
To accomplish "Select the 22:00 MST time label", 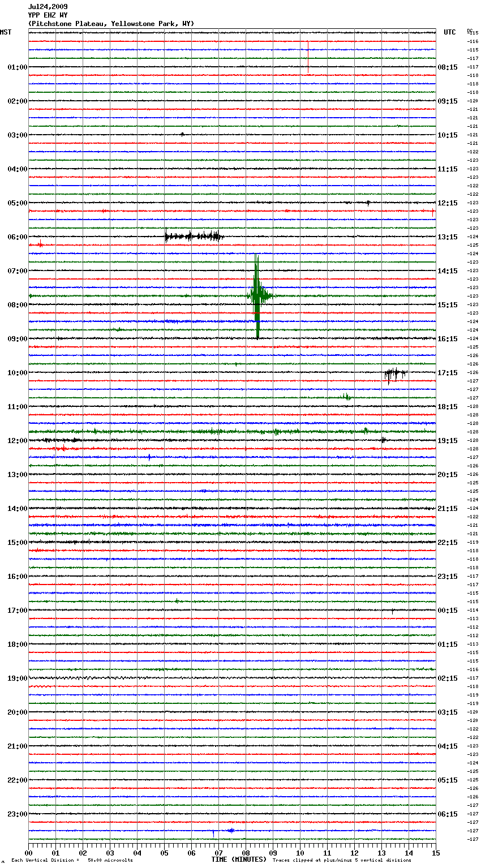I will (x=18, y=780).
